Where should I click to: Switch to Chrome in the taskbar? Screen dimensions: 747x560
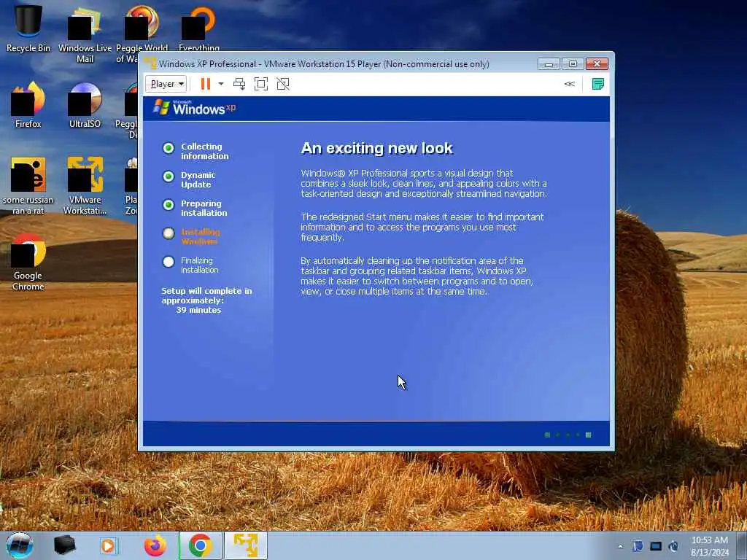200,545
